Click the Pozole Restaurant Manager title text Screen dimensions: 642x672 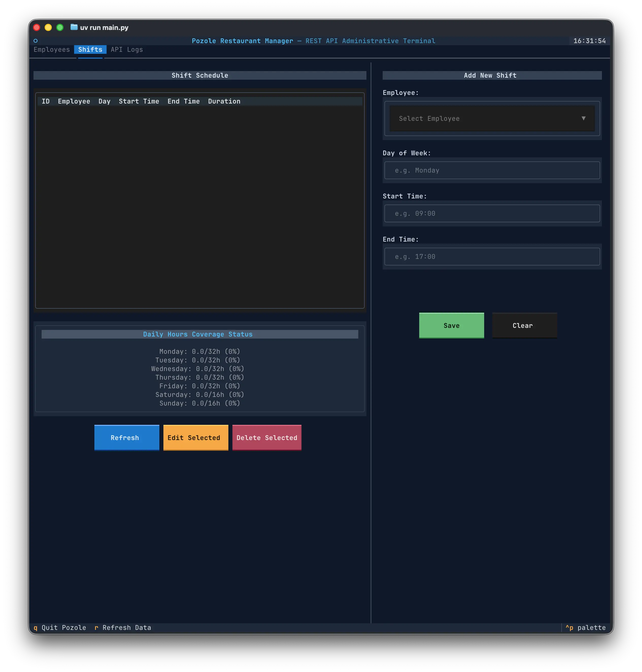tap(242, 41)
